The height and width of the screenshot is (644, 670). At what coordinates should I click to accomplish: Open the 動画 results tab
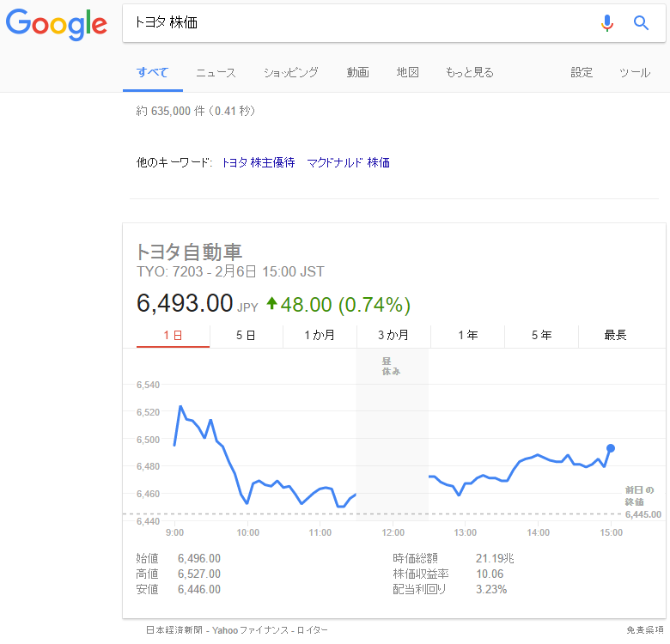[x=357, y=73]
